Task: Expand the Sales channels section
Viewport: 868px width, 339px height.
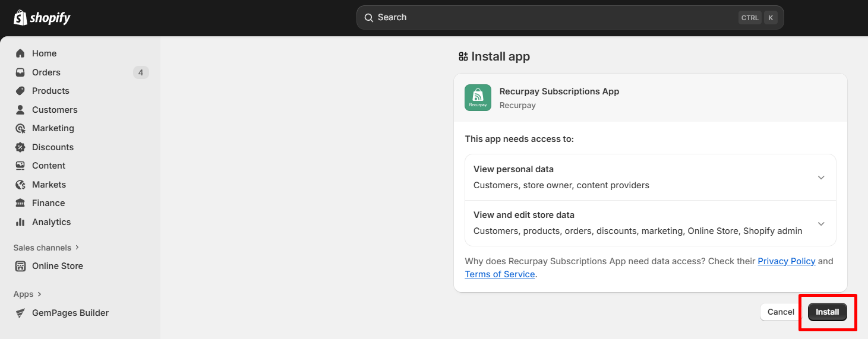Action: [77, 248]
